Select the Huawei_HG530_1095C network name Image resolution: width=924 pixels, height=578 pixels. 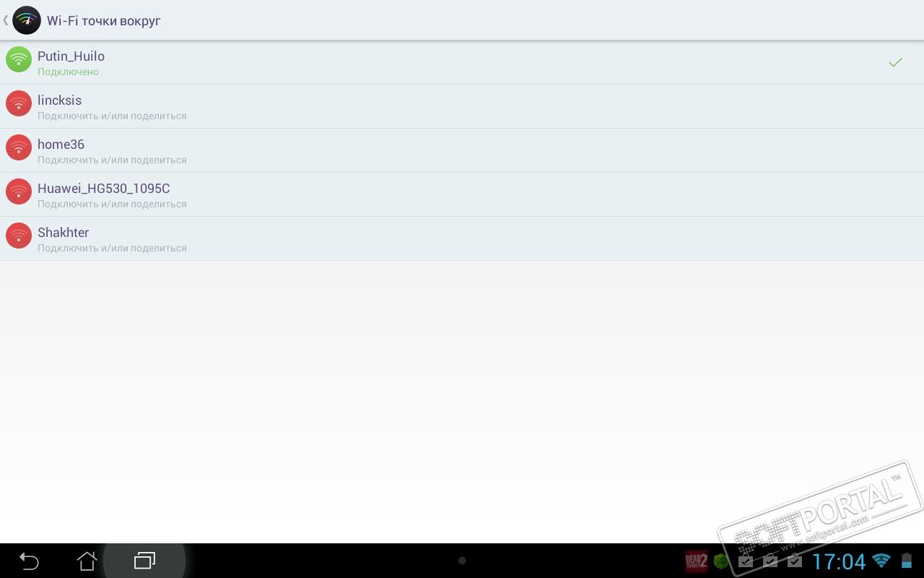(103, 189)
